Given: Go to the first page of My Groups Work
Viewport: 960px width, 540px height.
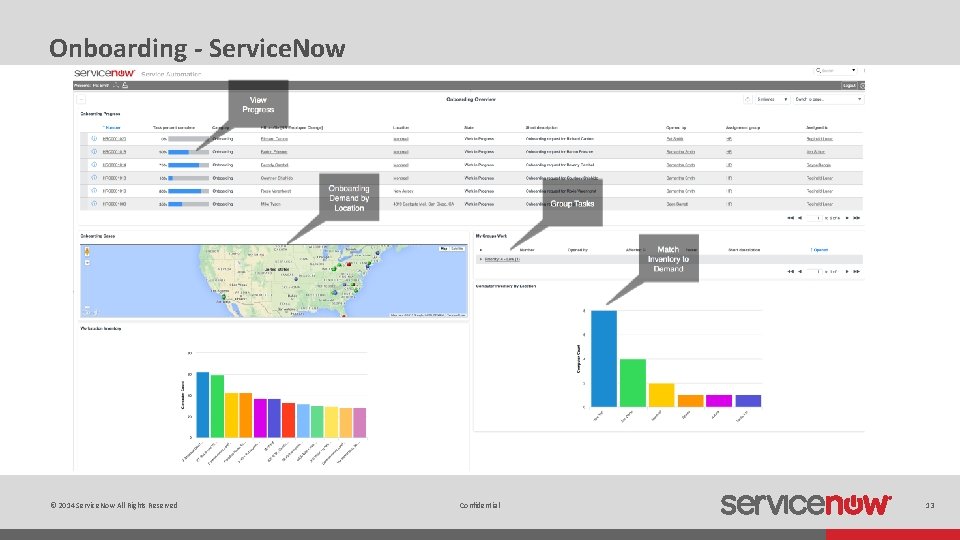Looking at the screenshot, I should pyautogui.click(x=790, y=271).
